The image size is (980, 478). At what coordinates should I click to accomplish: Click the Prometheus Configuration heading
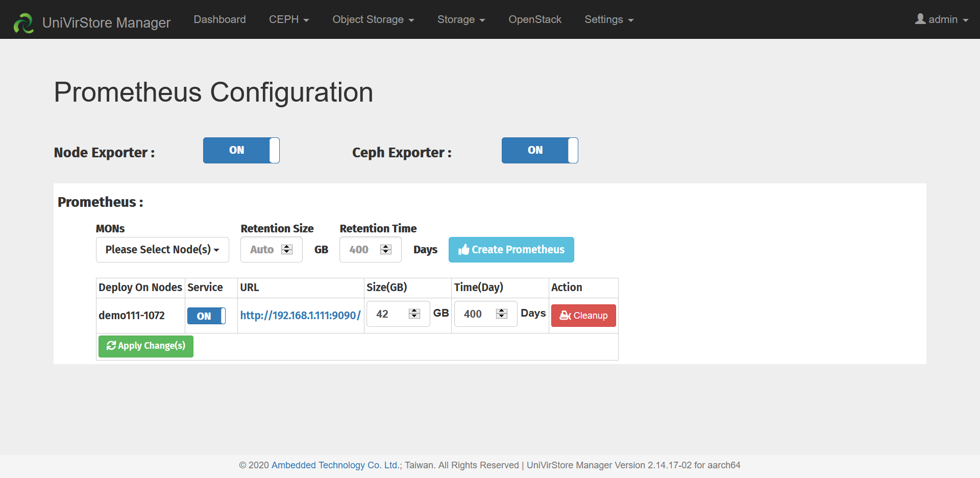click(214, 92)
